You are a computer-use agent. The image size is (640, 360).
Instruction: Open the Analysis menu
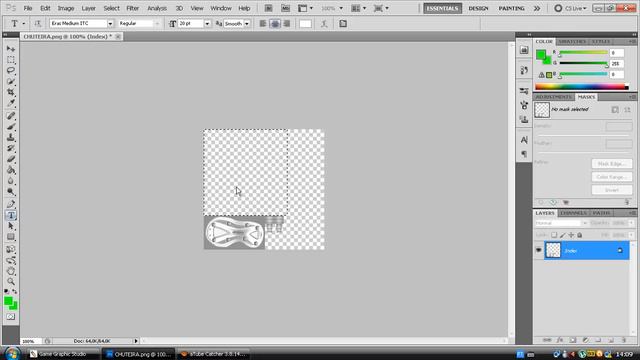coord(157,8)
